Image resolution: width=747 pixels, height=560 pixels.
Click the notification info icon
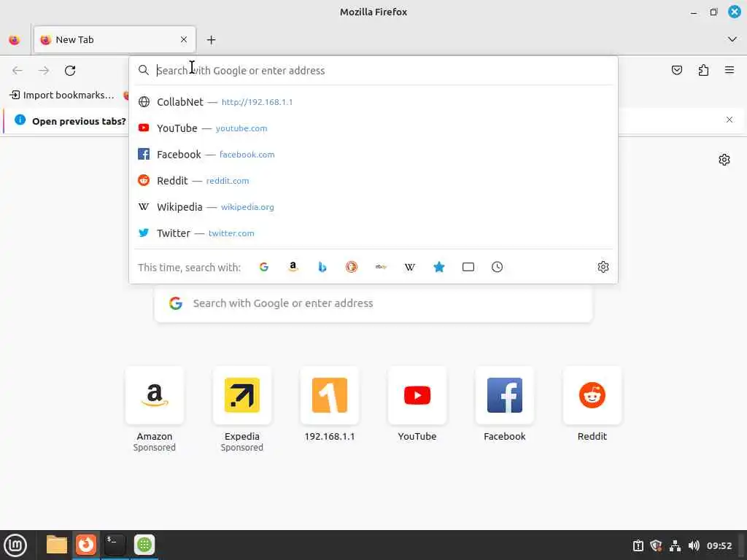[x=20, y=120]
